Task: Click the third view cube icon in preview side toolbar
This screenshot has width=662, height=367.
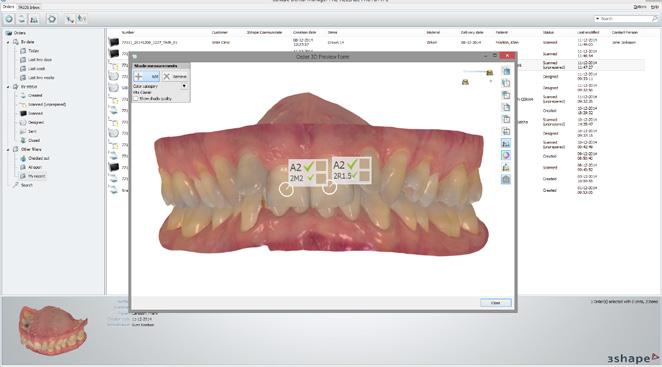Action: click(506, 95)
